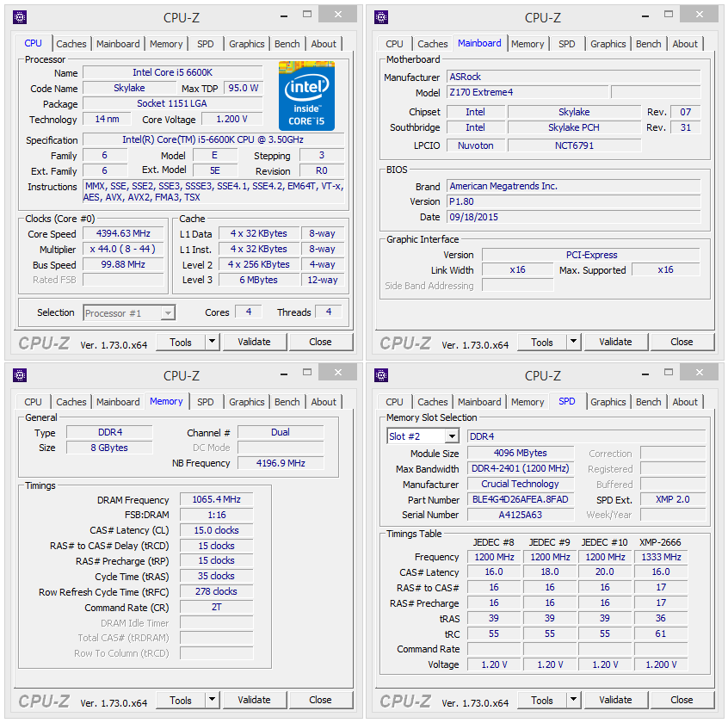Go to Graphics tab in Memory window
728x723 pixels.
[246, 402]
